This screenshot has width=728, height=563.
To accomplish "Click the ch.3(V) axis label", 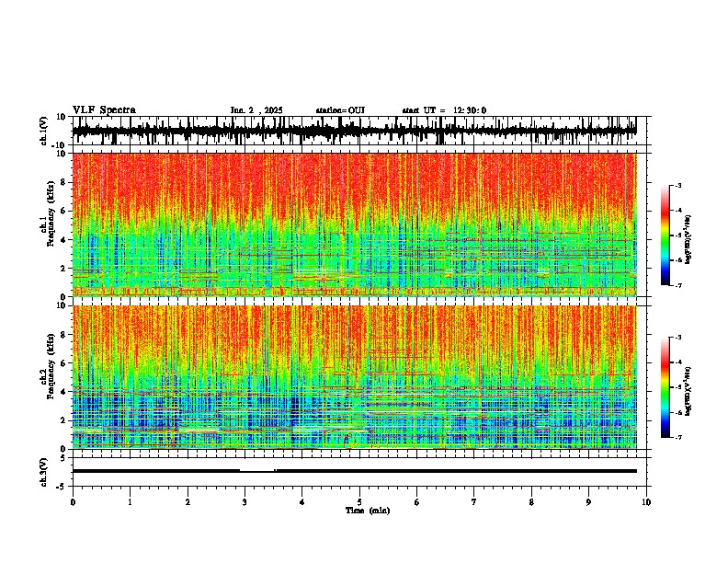I will [x=44, y=472].
